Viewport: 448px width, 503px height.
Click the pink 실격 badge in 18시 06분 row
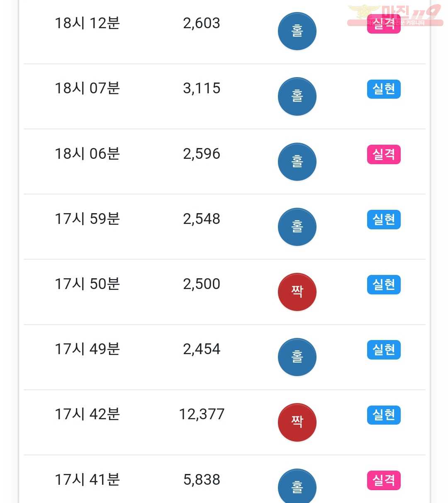(x=384, y=154)
